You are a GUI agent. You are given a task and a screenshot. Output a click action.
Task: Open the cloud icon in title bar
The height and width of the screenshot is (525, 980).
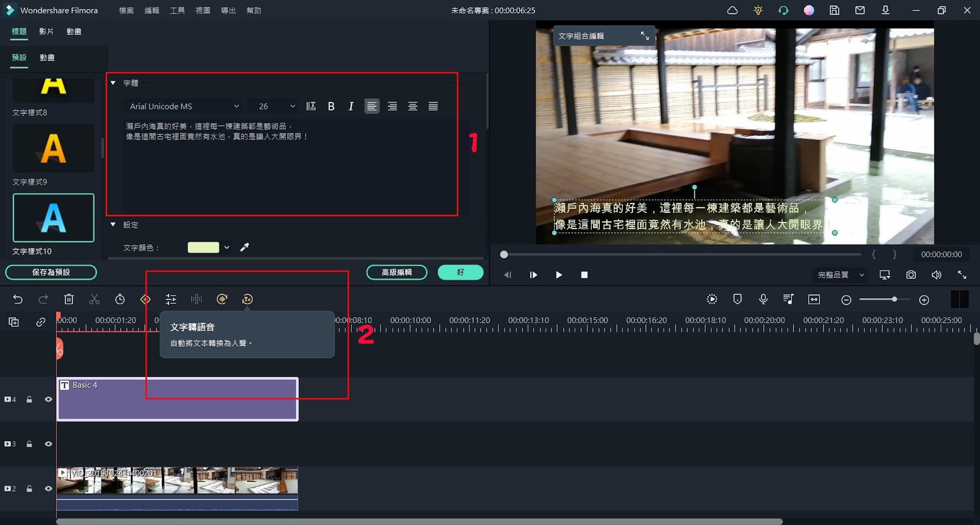(x=732, y=10)
